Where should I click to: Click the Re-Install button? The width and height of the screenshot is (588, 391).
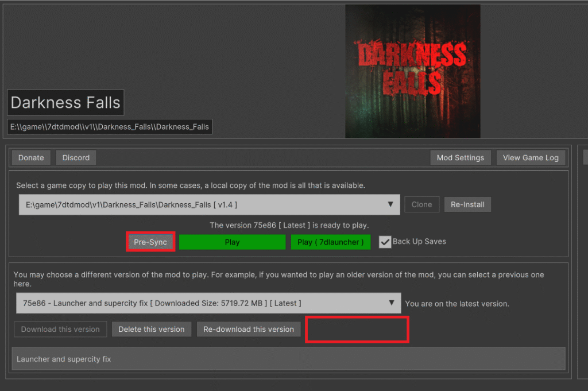coord(467,204)
